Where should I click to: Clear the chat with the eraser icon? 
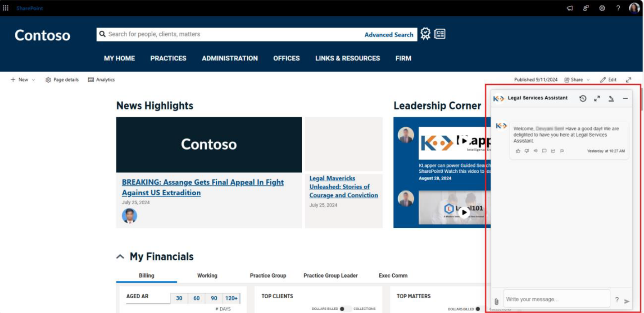coord(611,98)
